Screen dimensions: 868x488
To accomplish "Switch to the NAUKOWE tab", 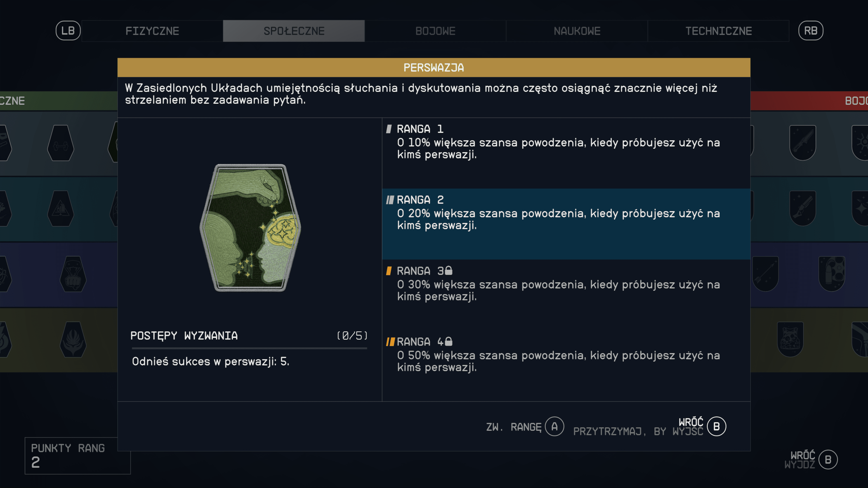I will 577,31.
